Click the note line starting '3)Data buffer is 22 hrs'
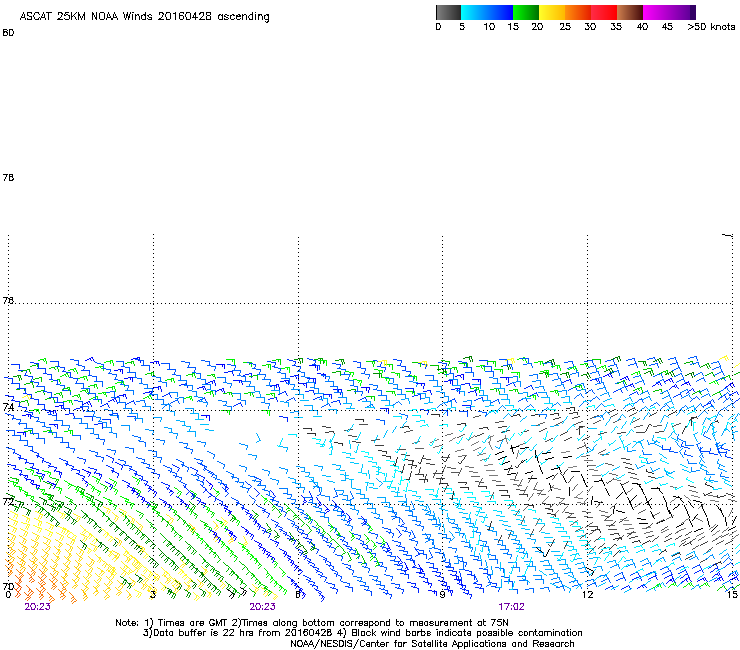Screen dimensions: 740x650 [x=362, y=633]
